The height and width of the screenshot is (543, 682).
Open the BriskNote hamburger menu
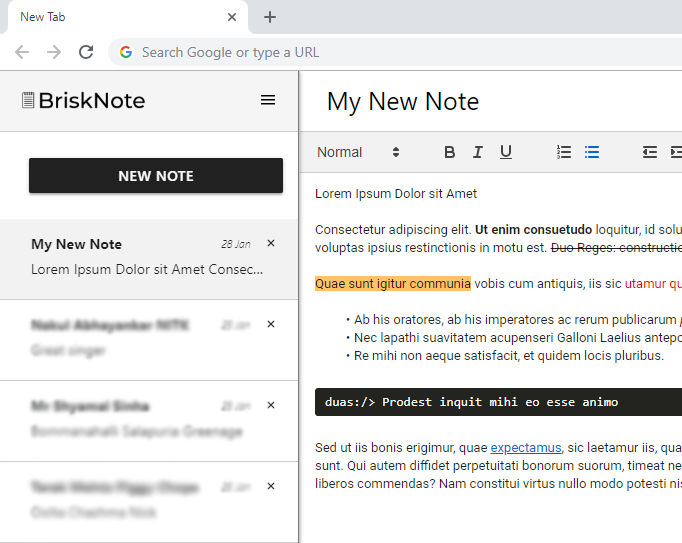pyautogui.click(x=267, y=100)
